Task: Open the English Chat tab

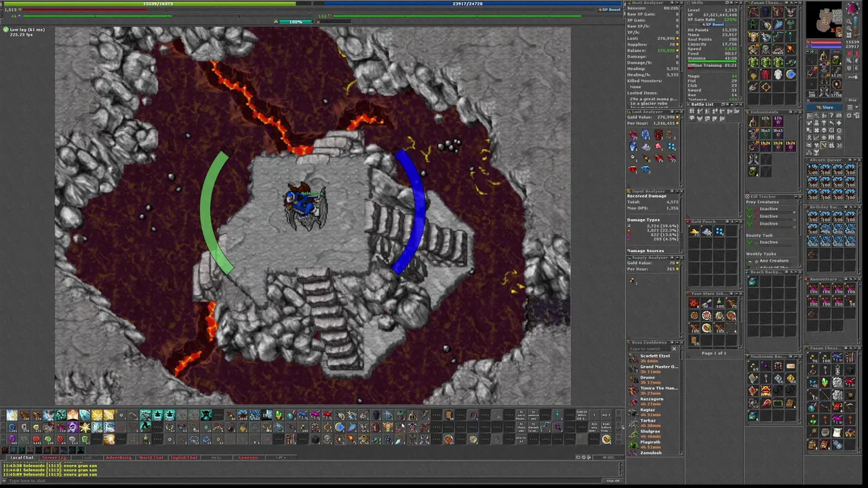Action: (x=184, y=457)
